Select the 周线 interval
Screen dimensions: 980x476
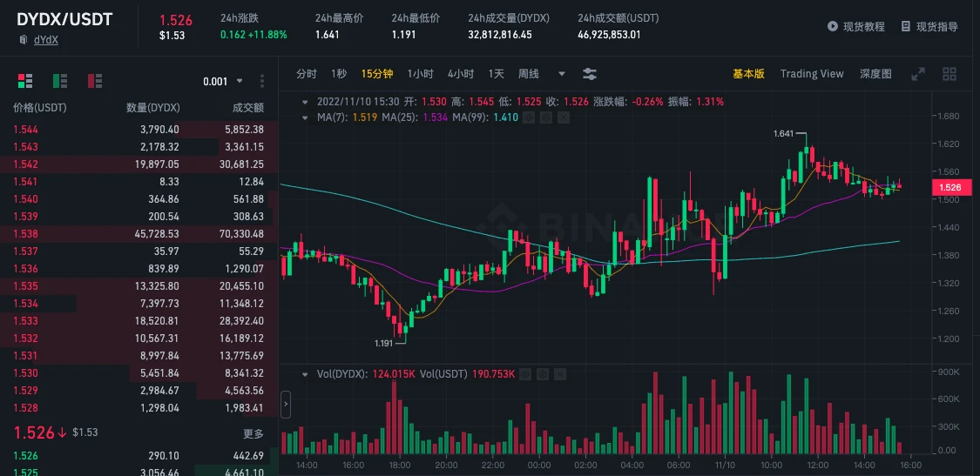click(528, 74)
